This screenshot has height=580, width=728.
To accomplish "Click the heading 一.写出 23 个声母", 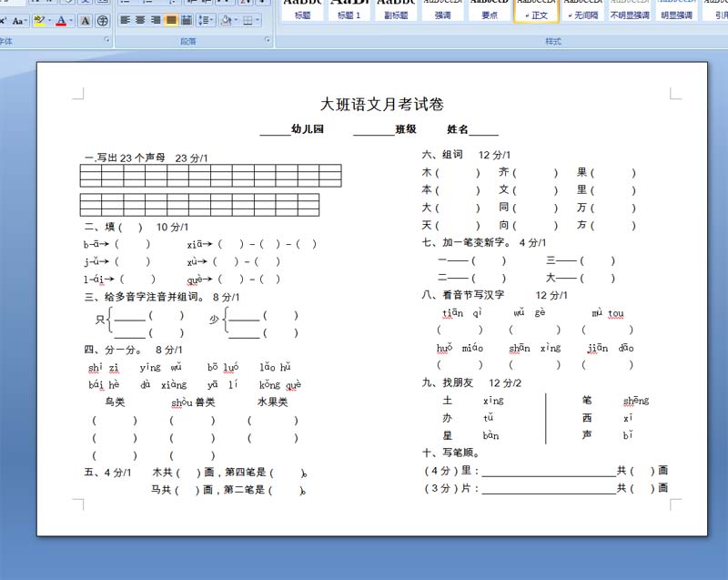I will point(125,158).
